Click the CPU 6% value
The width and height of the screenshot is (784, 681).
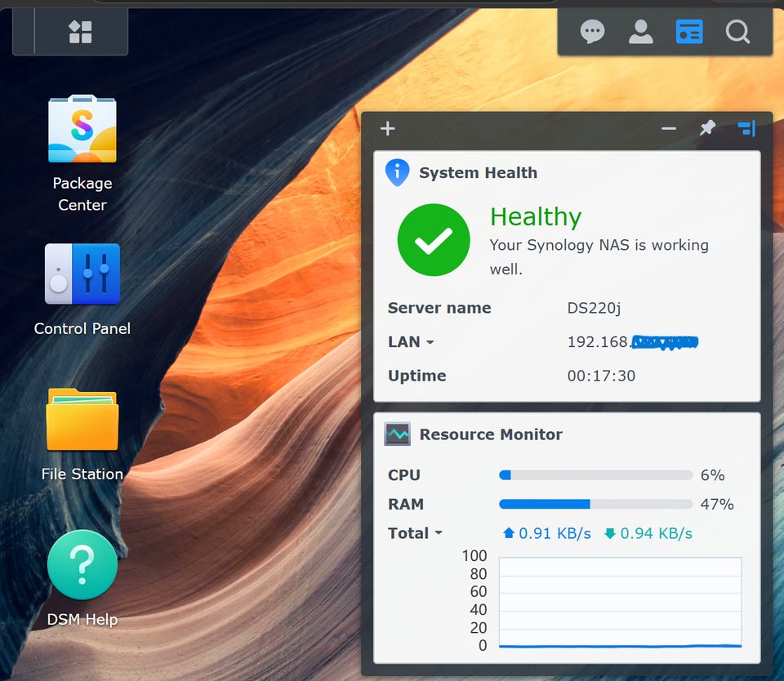pos(712,475)
